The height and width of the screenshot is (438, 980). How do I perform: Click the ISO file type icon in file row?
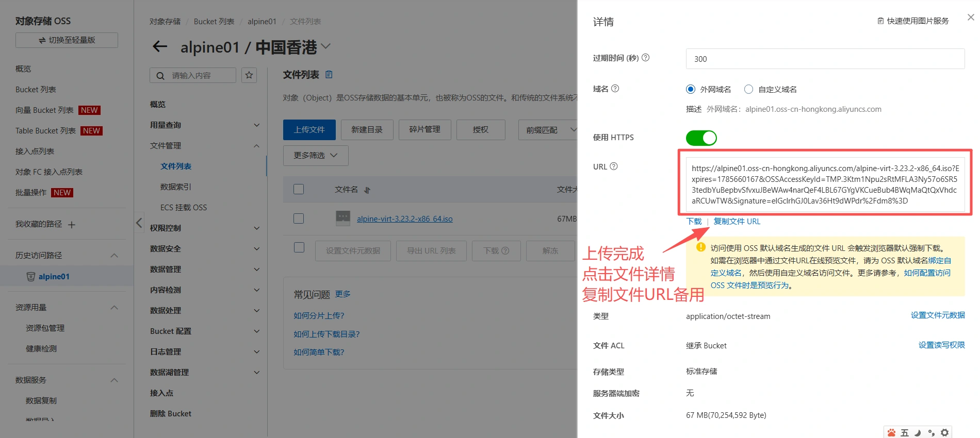click(343, 218)
